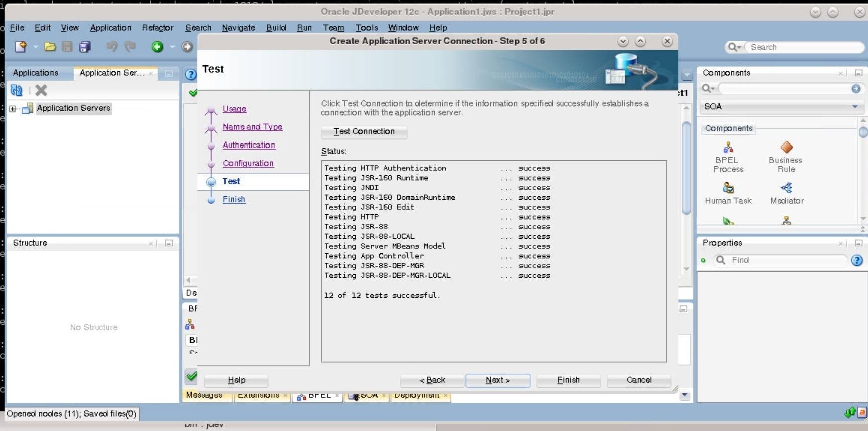Image resolution: width=868 pixels, height=431 pixels.
Task: Open the SOA component category dropdown
Action: coord(854,106)
